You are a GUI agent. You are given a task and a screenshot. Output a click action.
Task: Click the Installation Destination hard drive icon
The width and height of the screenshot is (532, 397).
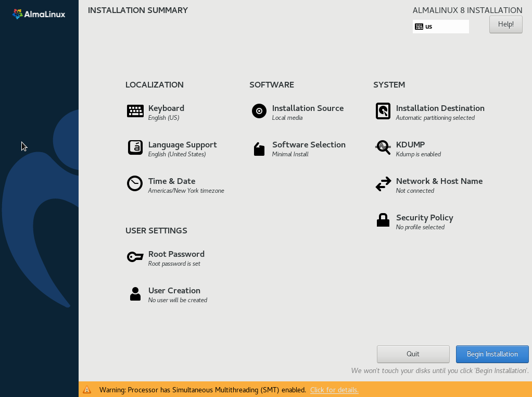[383, 111]
